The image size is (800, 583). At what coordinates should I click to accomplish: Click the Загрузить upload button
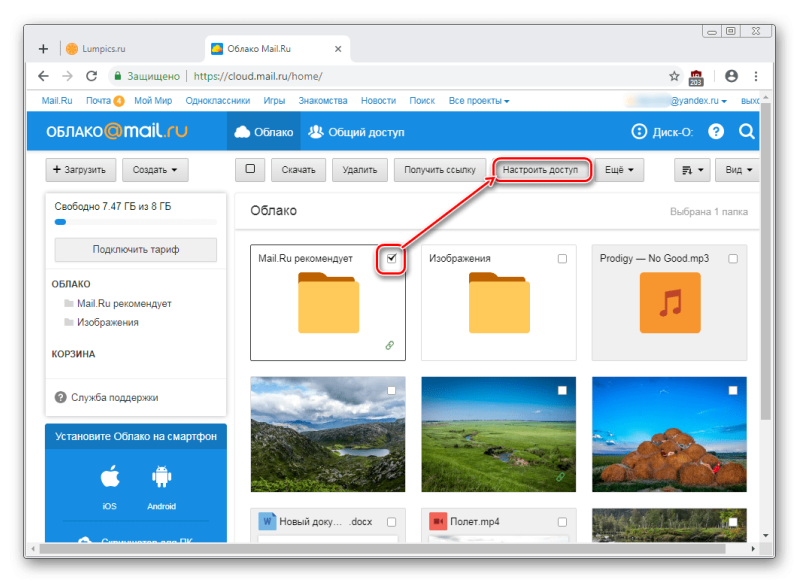[x=81, y=169]
